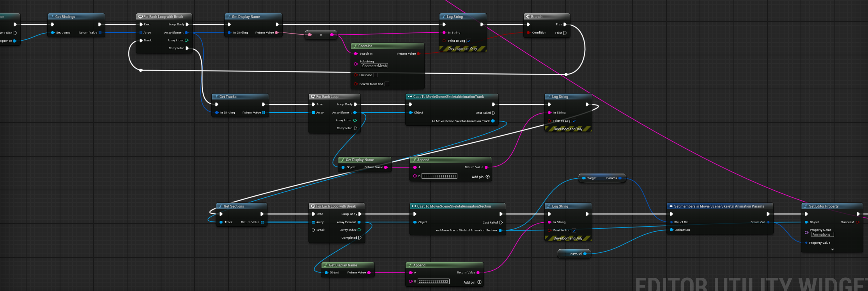Click the Success? pin on Set Editor Property
Screen dimensions: 868x291
click(857, 222)
